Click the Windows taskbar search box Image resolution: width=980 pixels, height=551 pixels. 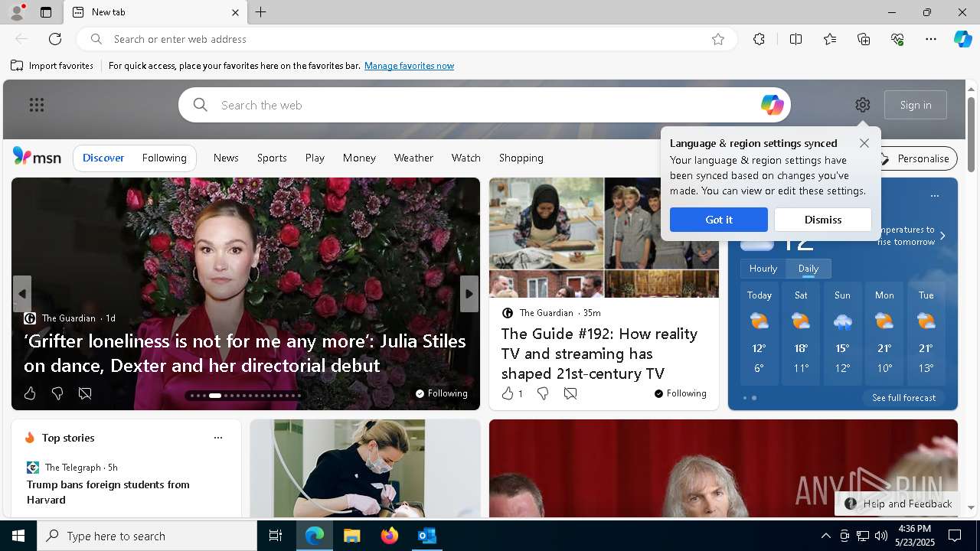click(x=147, y=536)
